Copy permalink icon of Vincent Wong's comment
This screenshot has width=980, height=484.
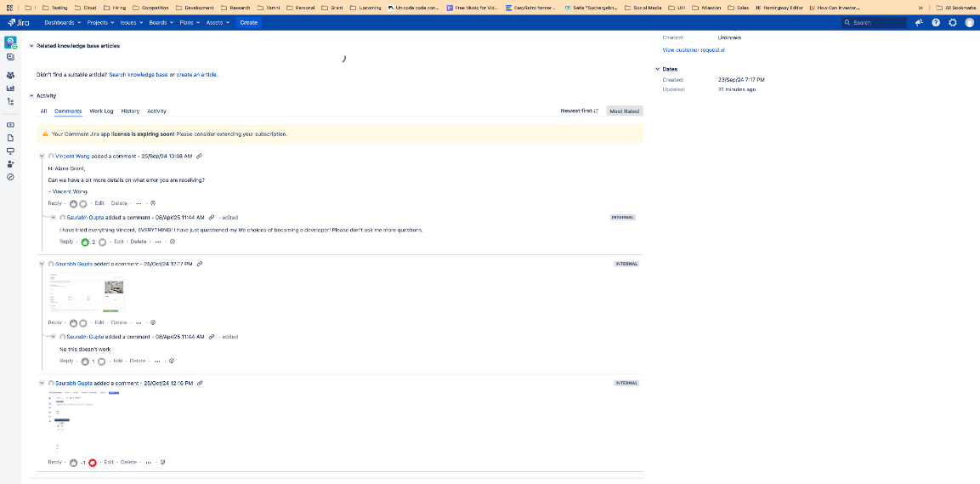point(199,157)
